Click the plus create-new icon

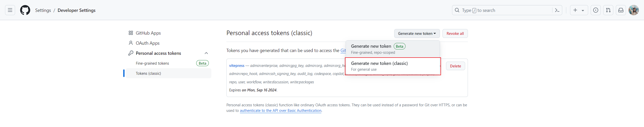[575, 10]
